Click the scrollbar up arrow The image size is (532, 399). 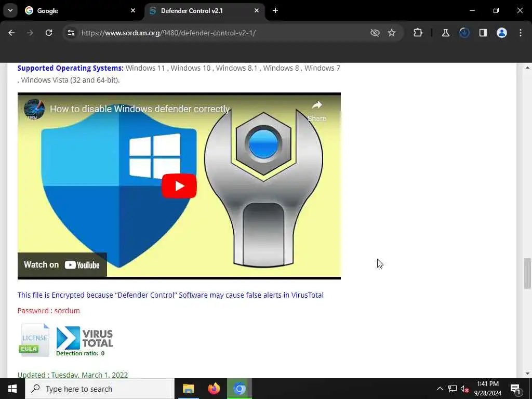527,68
